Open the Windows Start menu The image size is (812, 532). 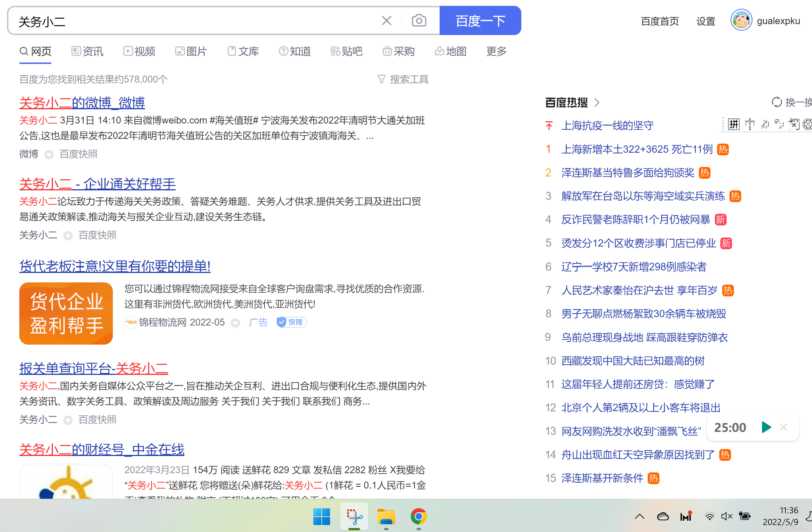[x=322, y=516]
